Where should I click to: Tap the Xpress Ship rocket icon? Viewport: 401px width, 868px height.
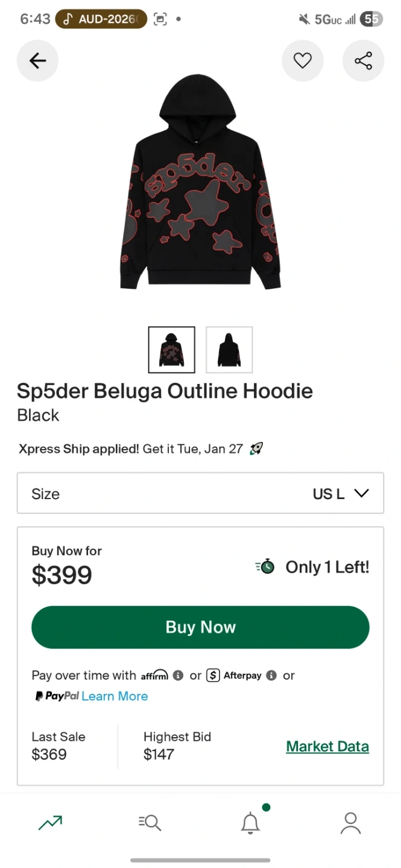(x=256, y=448)
